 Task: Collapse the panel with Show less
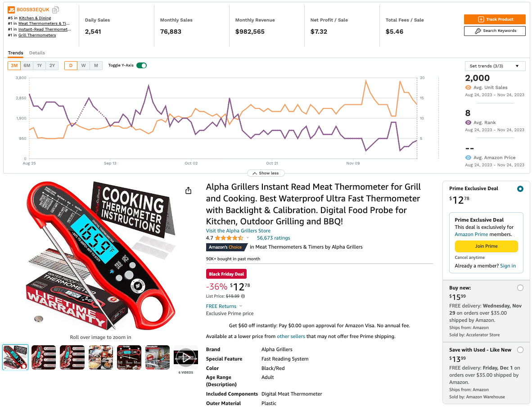point(266,173)
